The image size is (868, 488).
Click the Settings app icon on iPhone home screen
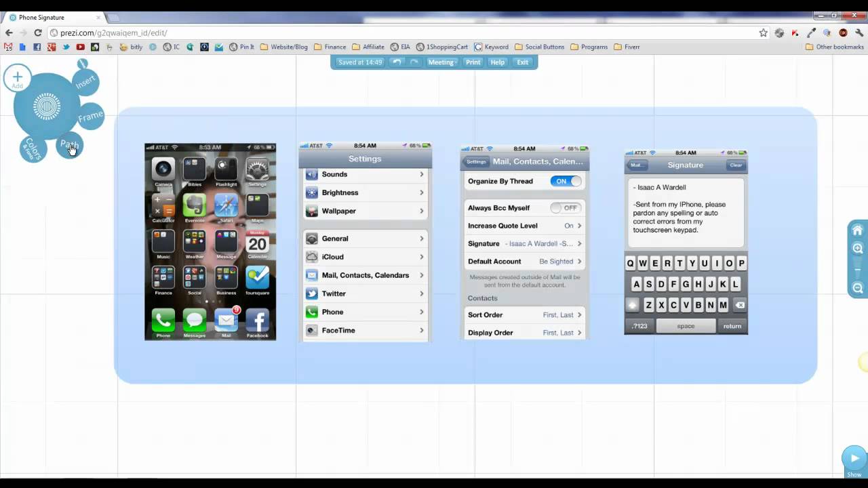point(257,169)
